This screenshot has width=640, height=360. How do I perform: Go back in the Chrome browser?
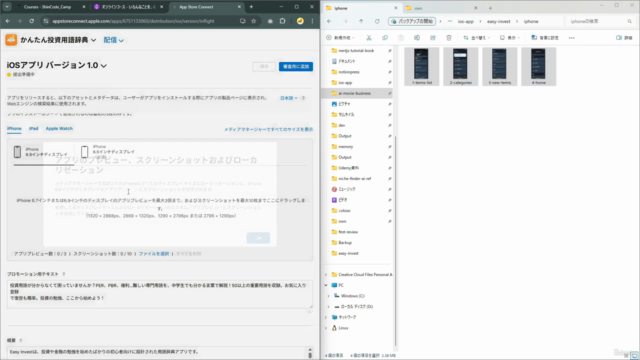coord(8,21)
